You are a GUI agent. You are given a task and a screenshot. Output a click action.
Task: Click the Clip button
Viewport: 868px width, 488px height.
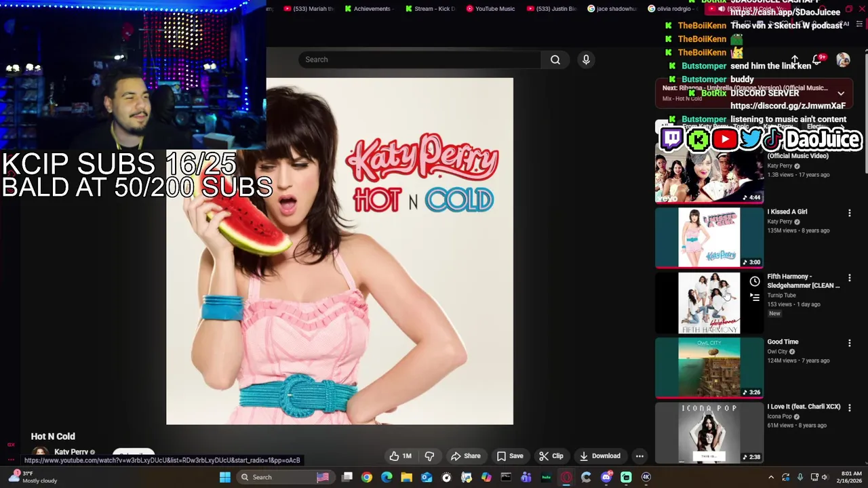click(551, 456)
